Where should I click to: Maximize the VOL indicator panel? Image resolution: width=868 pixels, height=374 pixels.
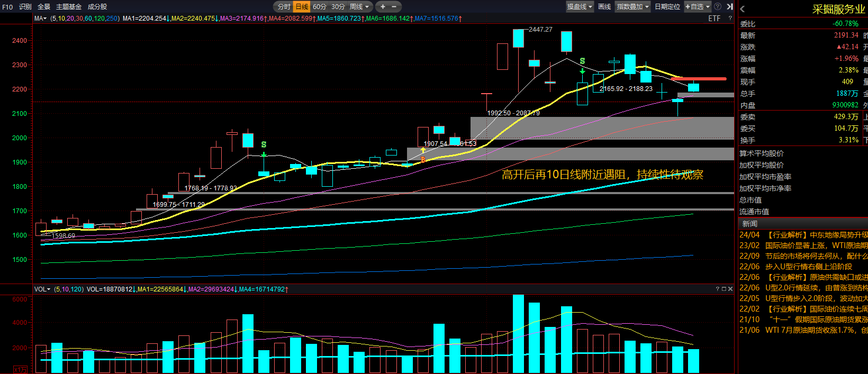(x=724, y=289)
